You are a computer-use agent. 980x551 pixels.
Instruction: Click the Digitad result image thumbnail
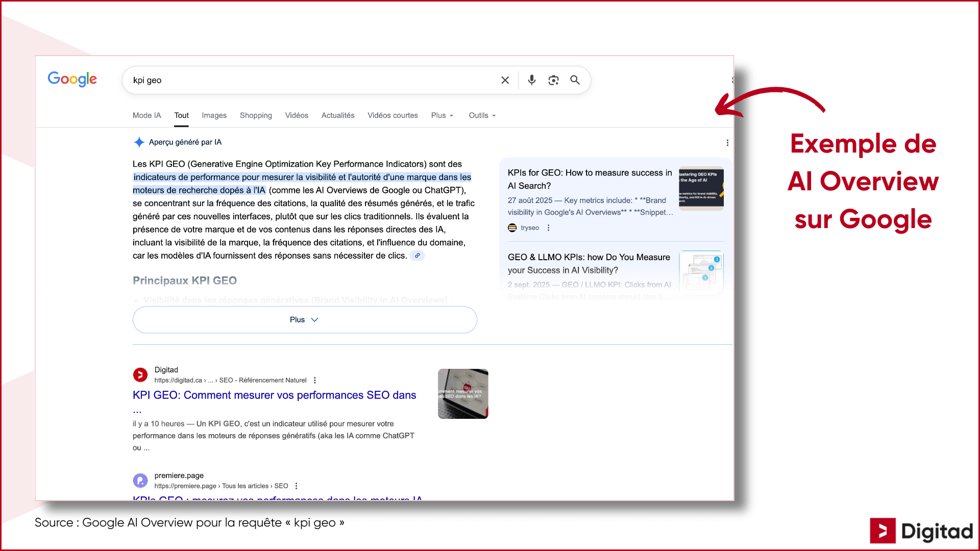point(463,394)
